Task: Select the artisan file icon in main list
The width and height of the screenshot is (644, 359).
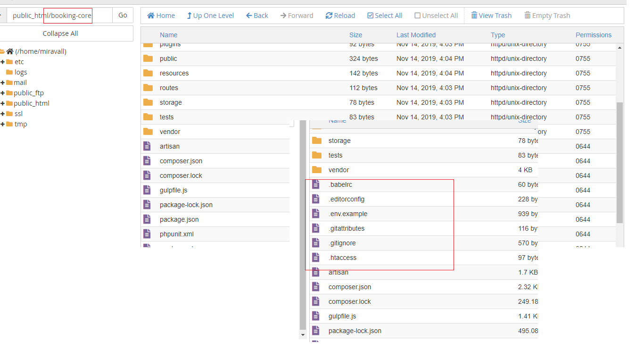Action: pyautogui.click(x=147, y=146)
